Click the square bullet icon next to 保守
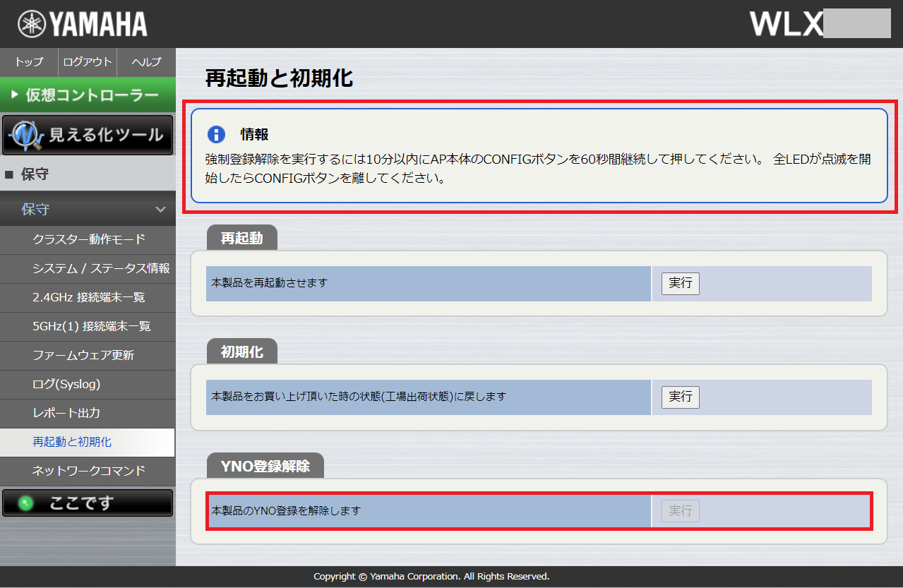The height and width of the screenshot is (588, 903). coord(8,175)
